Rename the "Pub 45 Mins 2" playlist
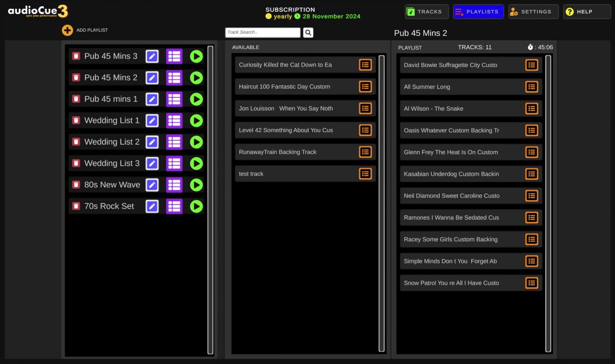 click(152, 78)
